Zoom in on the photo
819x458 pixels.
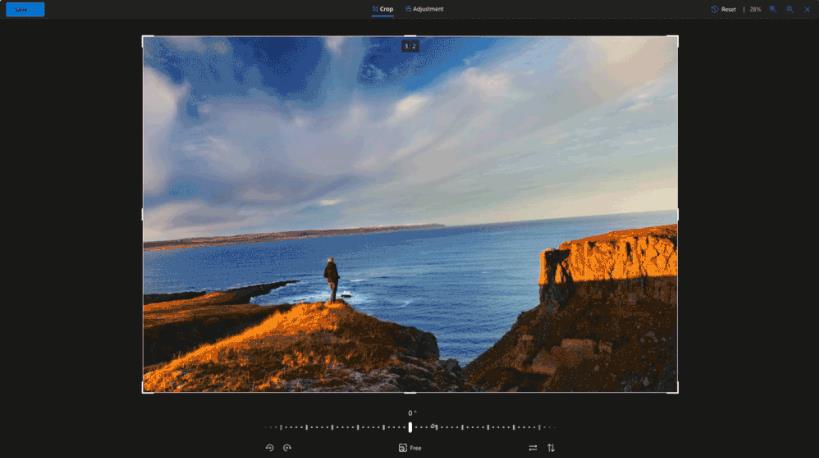(773, 9)
